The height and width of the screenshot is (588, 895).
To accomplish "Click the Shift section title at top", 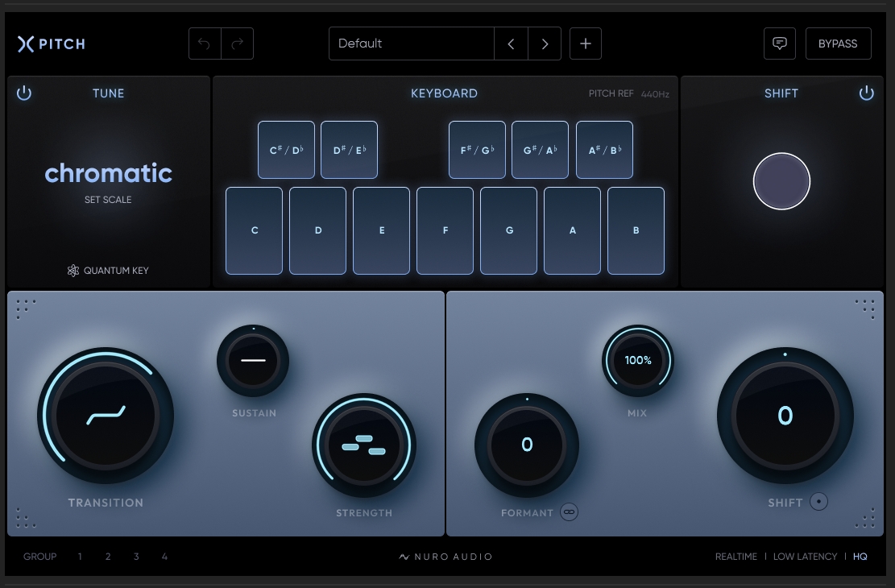I will click(781, 93).
